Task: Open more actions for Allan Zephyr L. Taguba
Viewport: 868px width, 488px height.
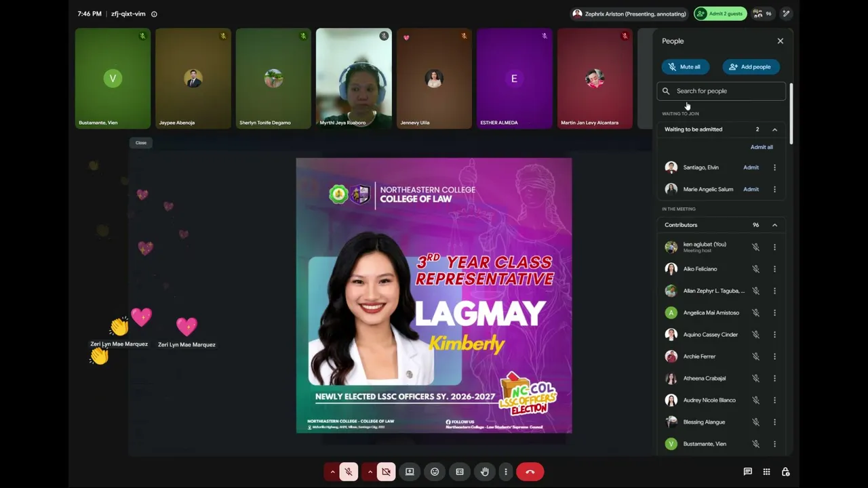Action: tap(774, 291)
